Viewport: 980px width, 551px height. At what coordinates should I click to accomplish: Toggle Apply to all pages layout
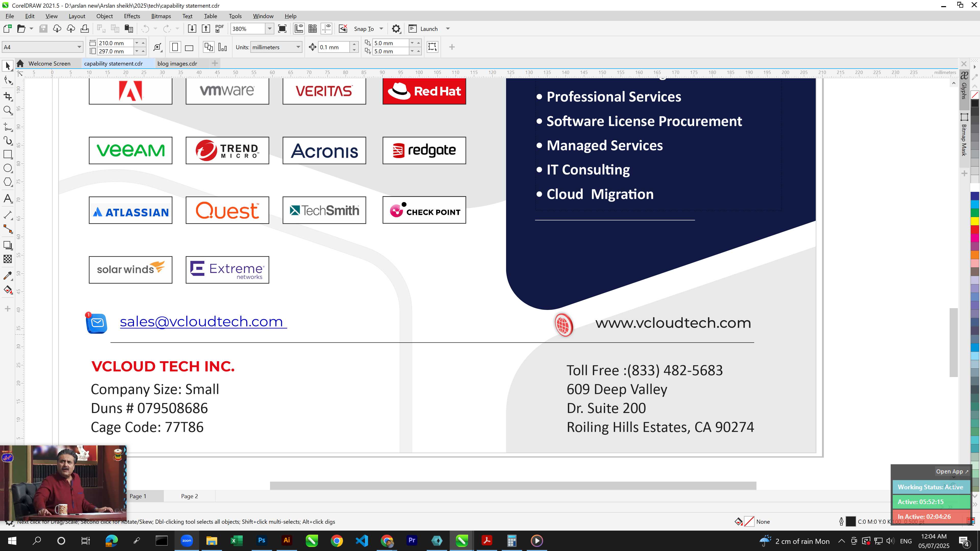pyautogui.click(x=209, y=47)
